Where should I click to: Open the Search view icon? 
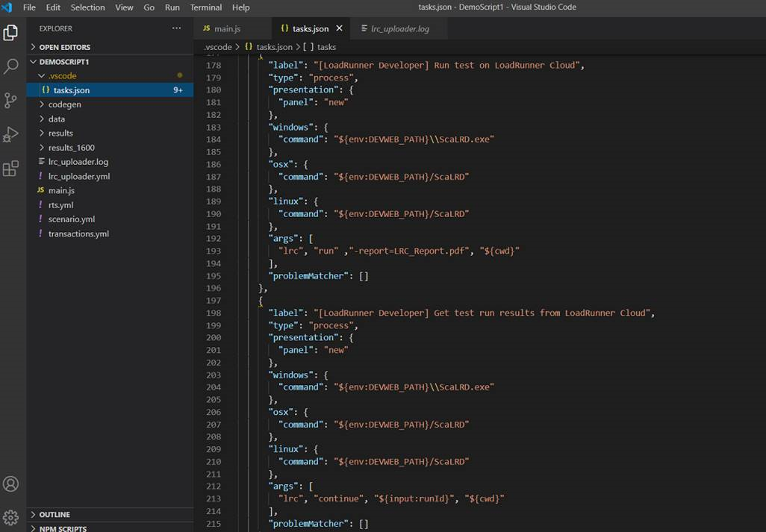pos(11,66)
